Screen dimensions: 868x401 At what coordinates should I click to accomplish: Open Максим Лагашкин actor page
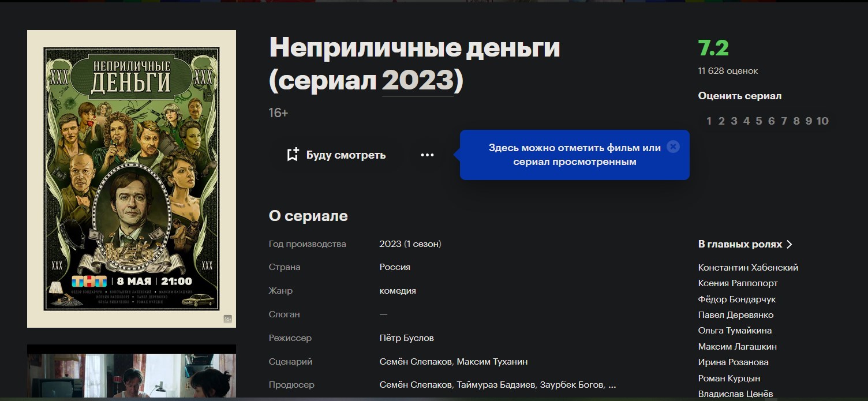point(738,347)
